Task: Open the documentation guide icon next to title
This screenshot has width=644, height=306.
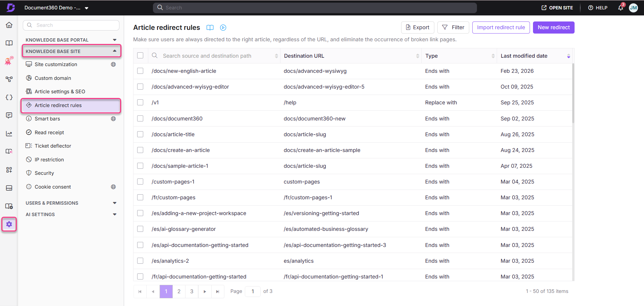Action: coord(210,28)
